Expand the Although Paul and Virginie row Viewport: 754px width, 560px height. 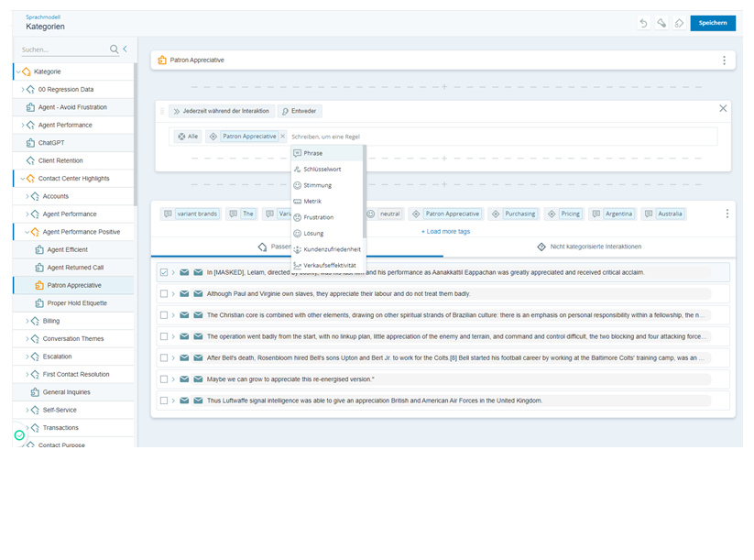[x=173, y=293]
